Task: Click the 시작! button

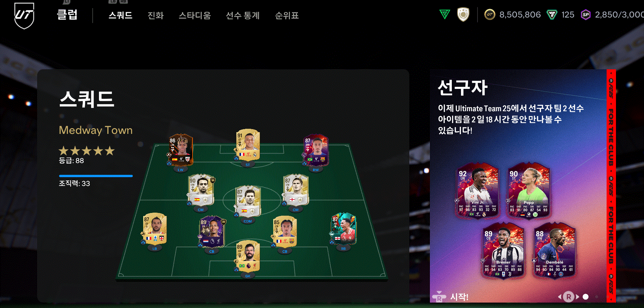Action: (459, 297)
